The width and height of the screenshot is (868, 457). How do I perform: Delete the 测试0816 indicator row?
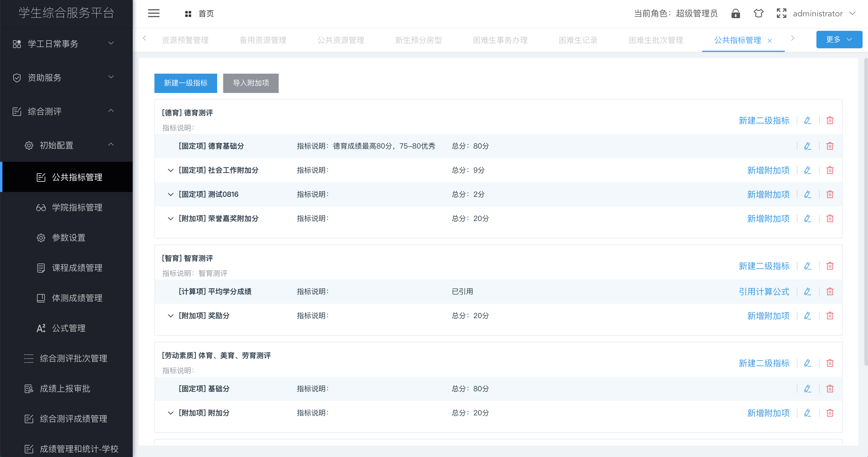pos(830,195)
